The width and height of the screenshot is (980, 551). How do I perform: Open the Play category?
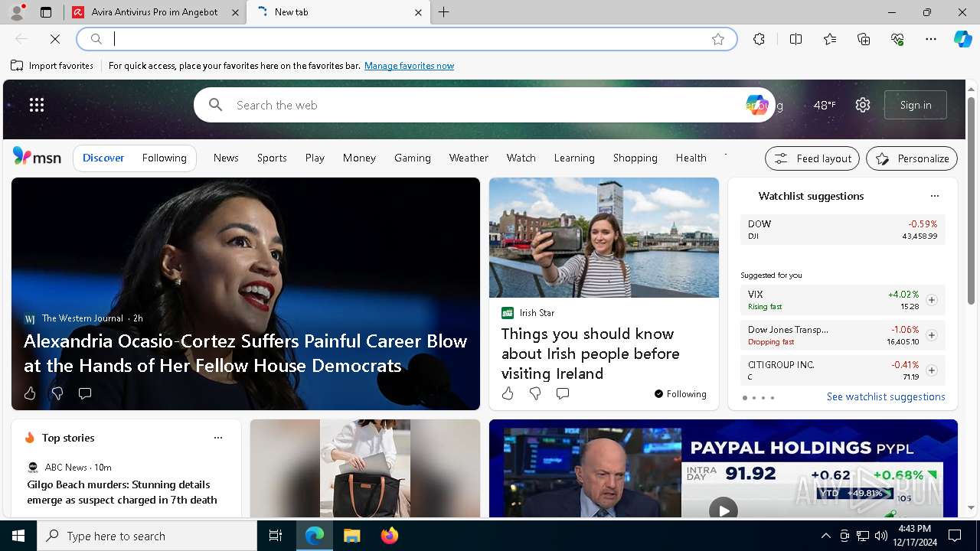click(315, 158)
